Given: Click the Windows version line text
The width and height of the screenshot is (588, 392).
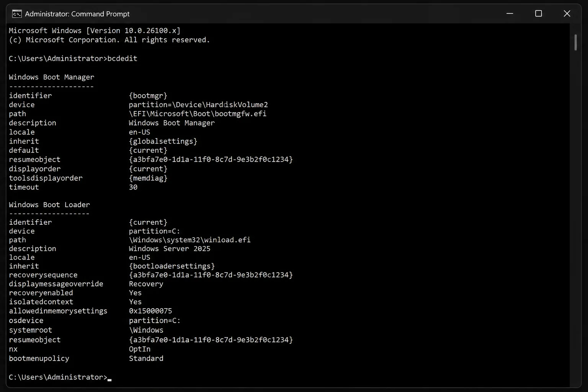Looking at the screenshot, I should coord(95,31).
